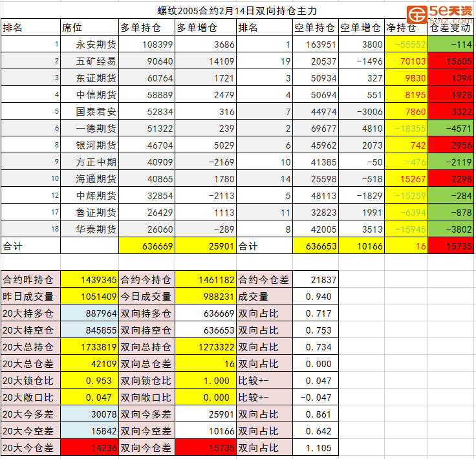The width and height of the screenshot is (476, 459).
Task: Select the 多单持仓 column header
Action: click(x=146, y=28)
